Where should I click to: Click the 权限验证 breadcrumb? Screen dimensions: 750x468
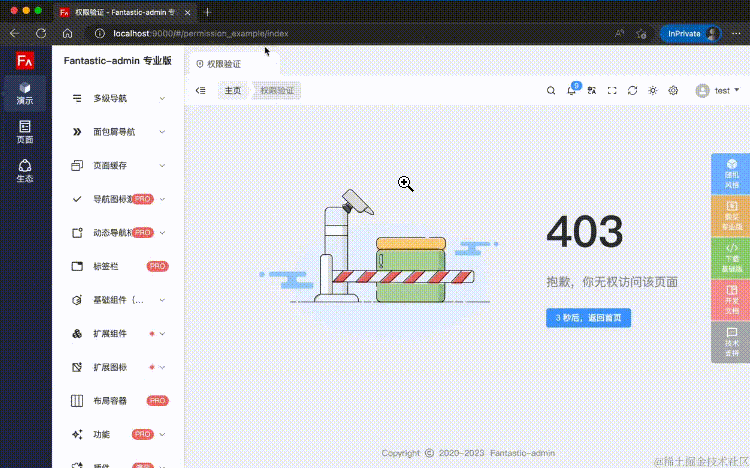point(277,90)
